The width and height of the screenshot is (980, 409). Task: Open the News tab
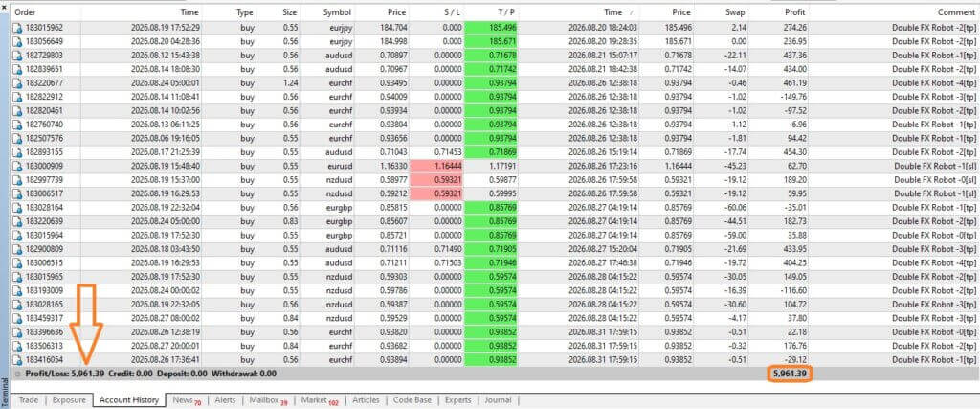pyautogui.click(x=187, y=399)
